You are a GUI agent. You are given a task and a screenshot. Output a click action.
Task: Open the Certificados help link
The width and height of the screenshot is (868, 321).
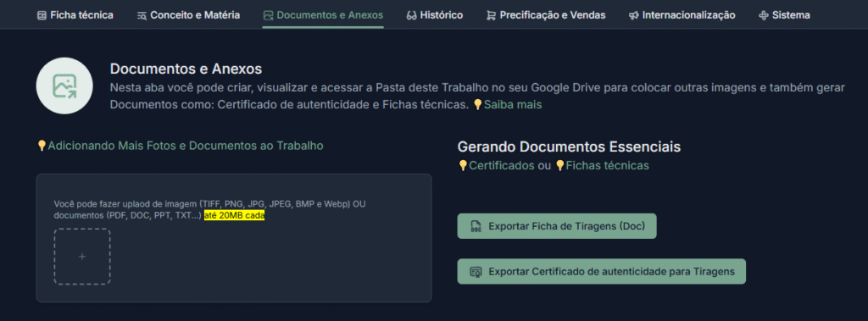tap(502, 165)
